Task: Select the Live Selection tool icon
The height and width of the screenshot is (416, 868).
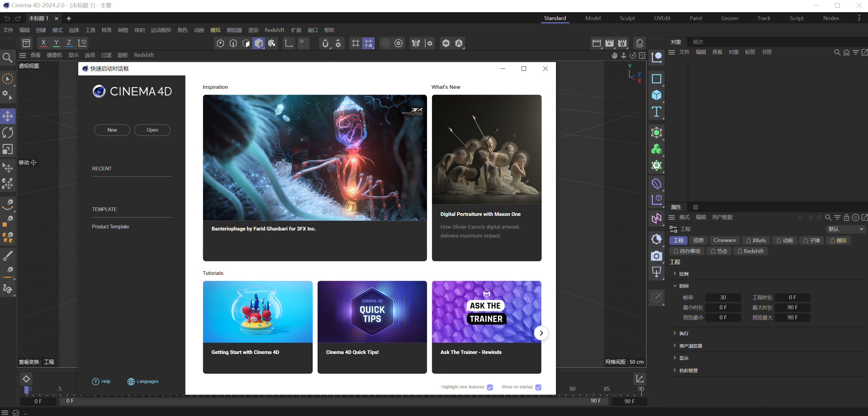Action: click(x=8, y=79)
